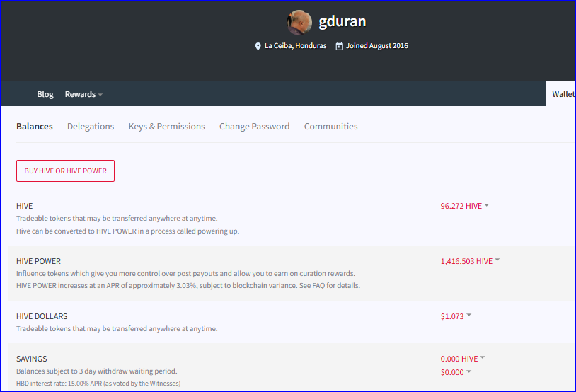Click the gduran username heading

point(342,21)
